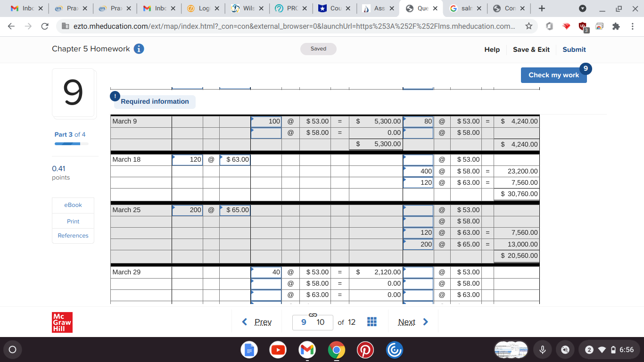
Task: Open the Extensions puzzle-piece menu
Action: tap(616, 27)
